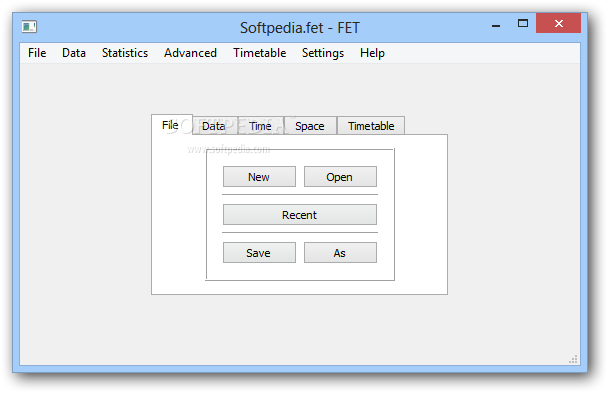This screenshot has height=393, width=608.
Task: Open the File menu in menu bar
Action: point(37,53)
